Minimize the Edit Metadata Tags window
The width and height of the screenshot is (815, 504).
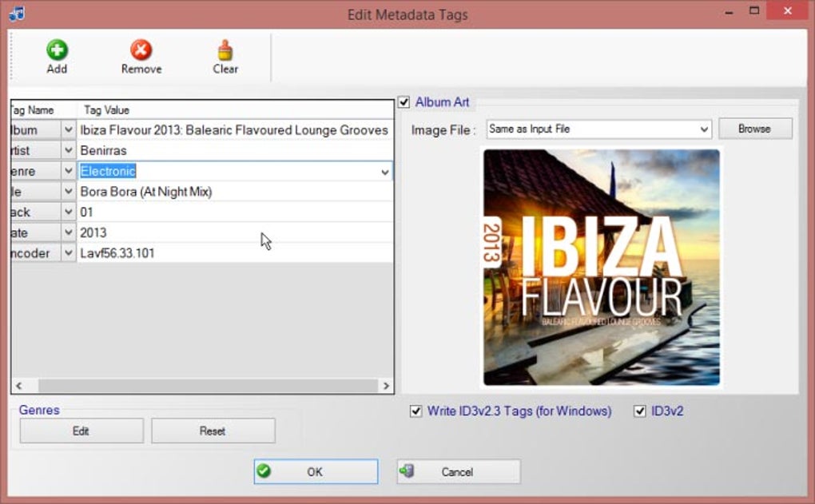(730, 11)
